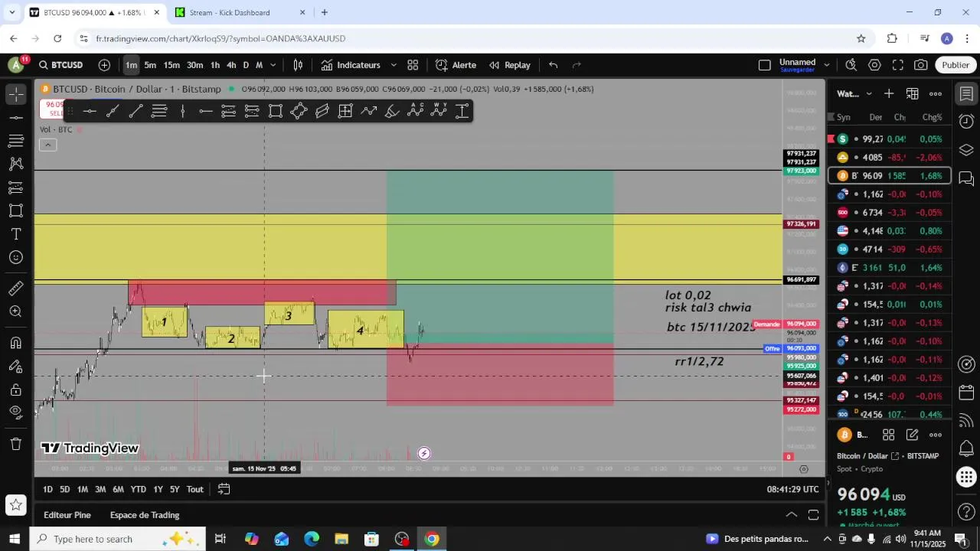980x551 pixels.
Task: Open the layout templates grid icon
Action: (413, 65)
